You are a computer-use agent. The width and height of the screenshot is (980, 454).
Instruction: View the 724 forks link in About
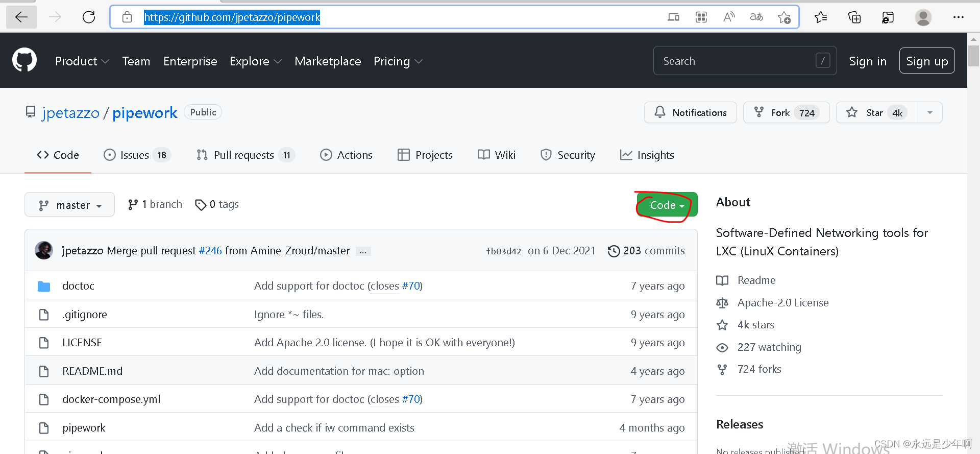pos(749,369)
